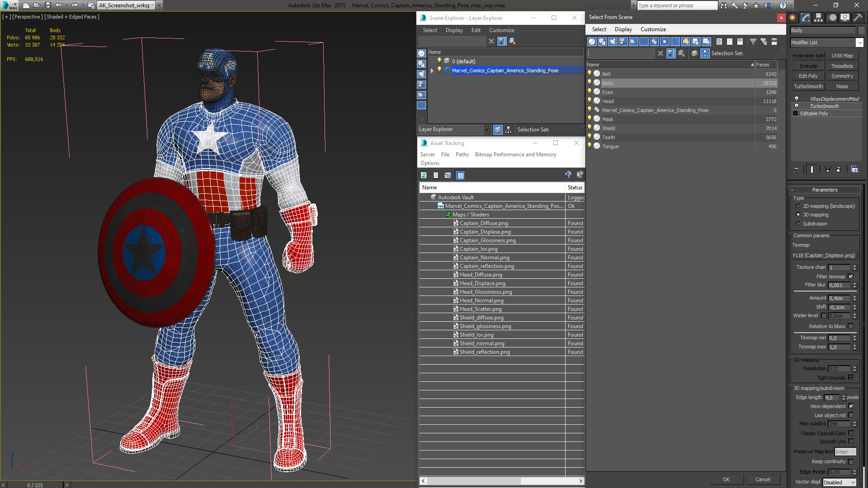This screenshot has height=488, width=868.
Task: Toggle View-dependent checkbox
Action: tap(850, 406)
